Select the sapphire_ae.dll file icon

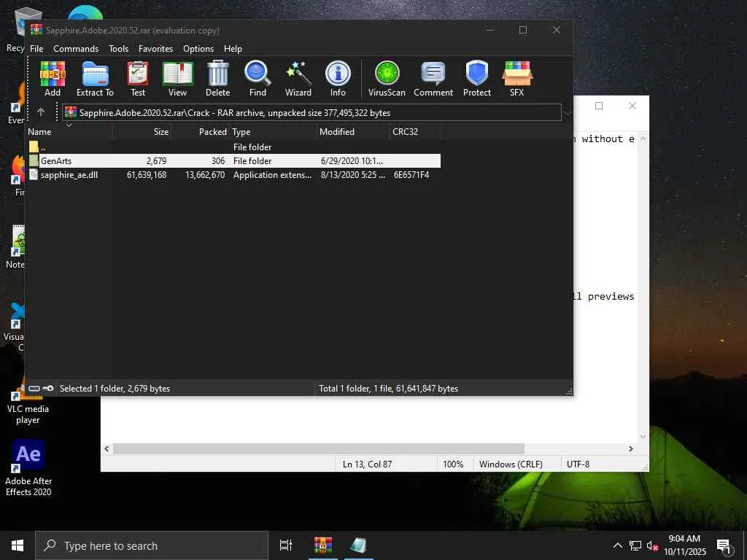click(34, 175)
